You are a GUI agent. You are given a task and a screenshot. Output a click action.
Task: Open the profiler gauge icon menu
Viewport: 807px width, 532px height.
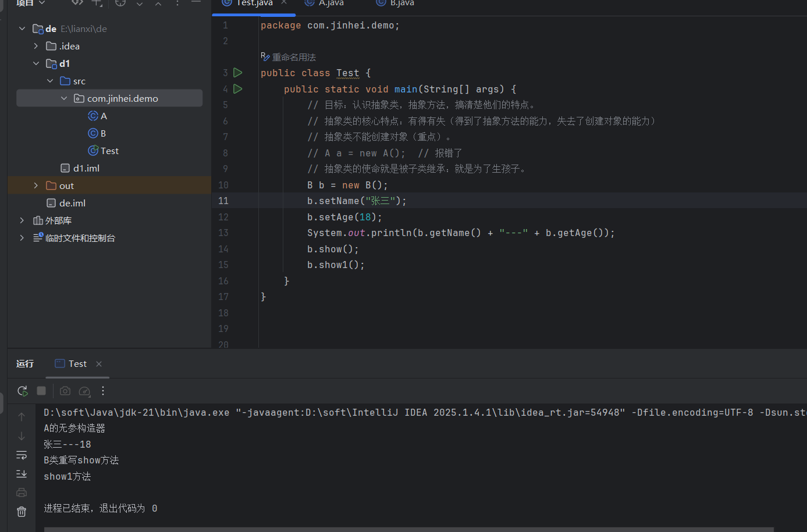point(84,391)
